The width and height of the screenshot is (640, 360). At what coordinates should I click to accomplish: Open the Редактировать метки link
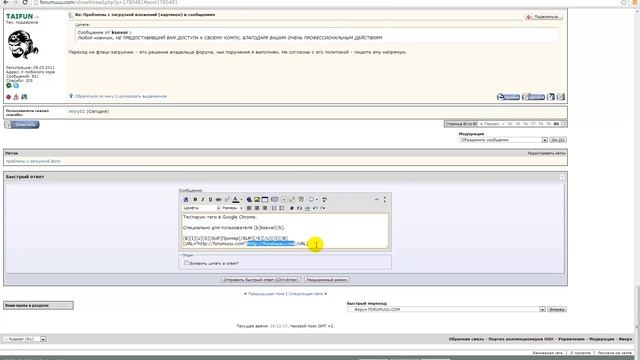pos(547,153)
